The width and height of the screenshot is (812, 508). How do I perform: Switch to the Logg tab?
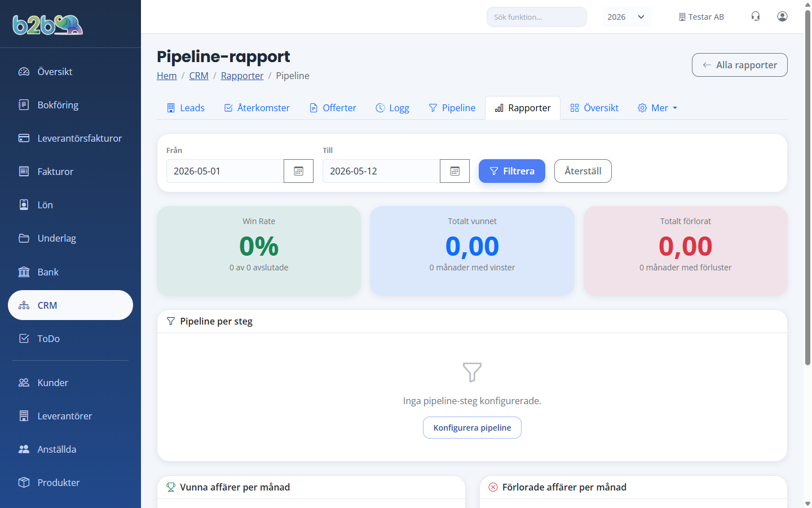tap(392, 108)
